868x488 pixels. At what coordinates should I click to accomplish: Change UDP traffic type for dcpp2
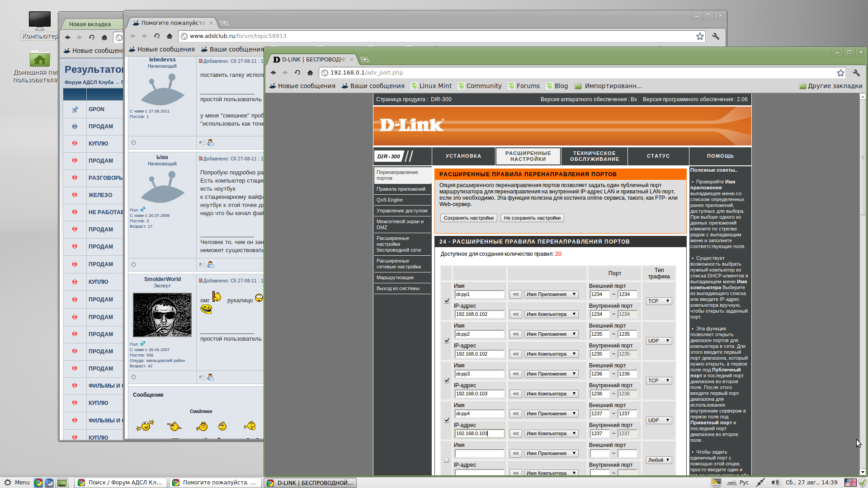659,341
